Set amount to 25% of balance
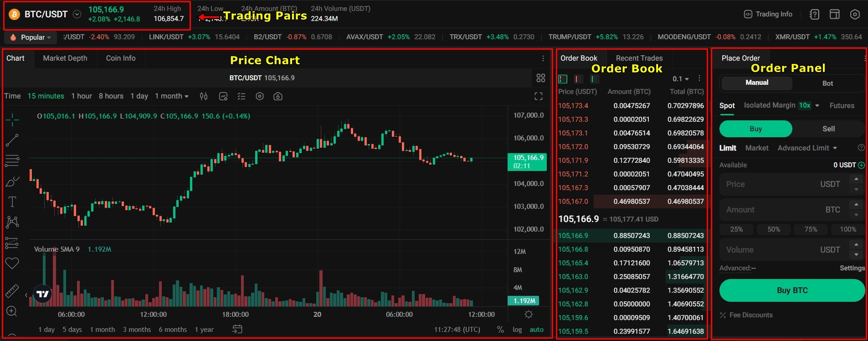Viewport: 868px width, 341px height. 736,229
